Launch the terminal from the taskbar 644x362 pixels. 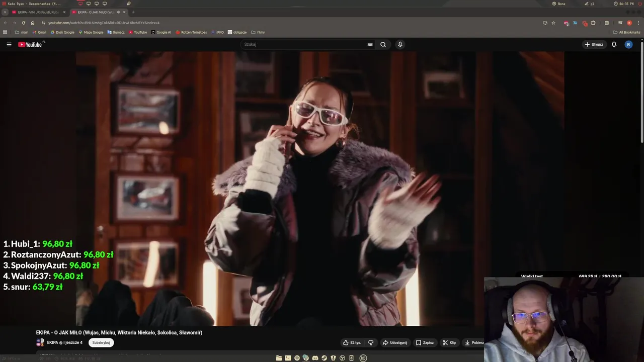pos(288,358)
